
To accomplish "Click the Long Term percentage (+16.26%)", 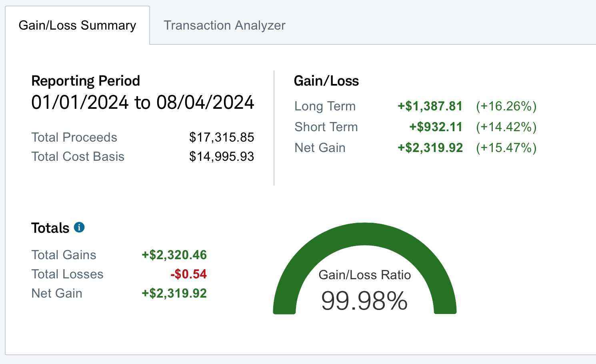I will coord(506,106).
